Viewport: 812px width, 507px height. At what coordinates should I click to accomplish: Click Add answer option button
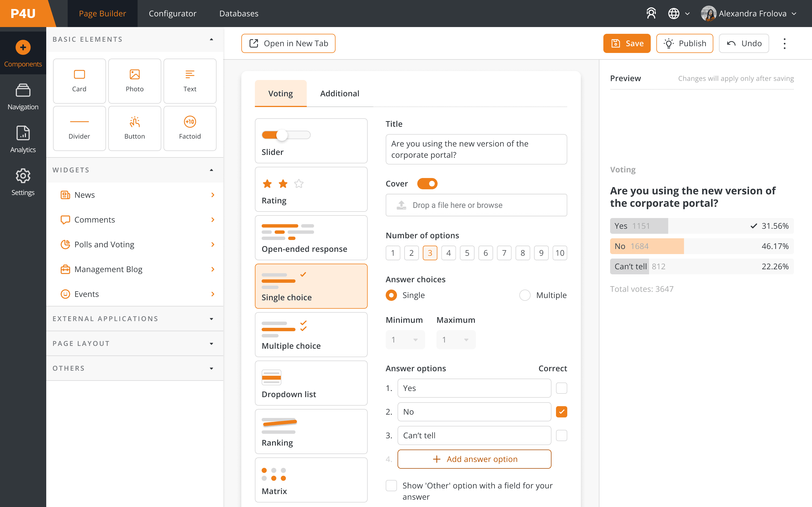coord(474,459)
